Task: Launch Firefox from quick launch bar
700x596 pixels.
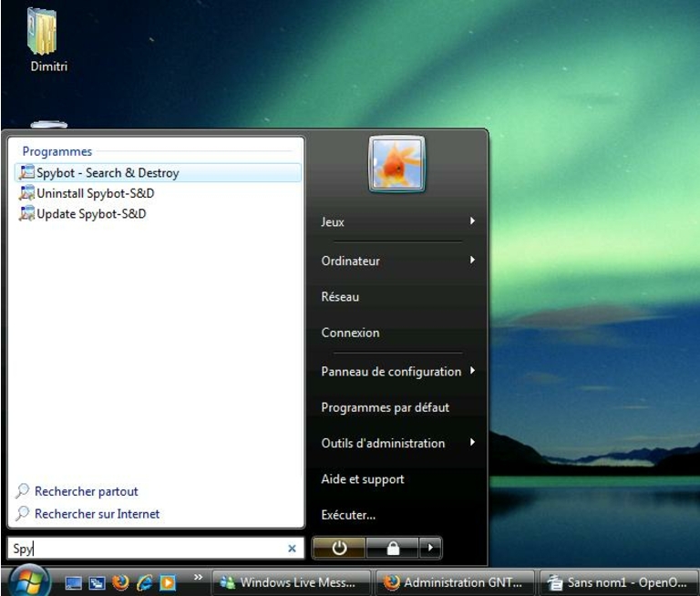Action: click(120, 582)
